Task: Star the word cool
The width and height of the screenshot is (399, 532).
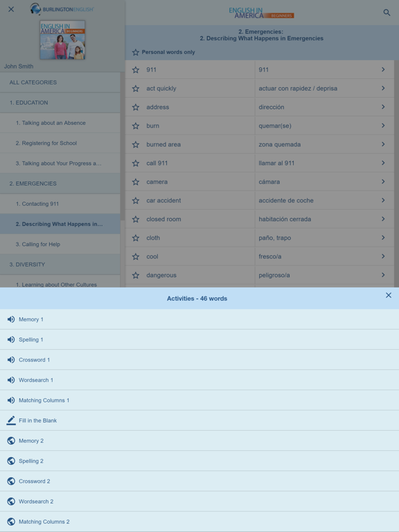Action: [x=136, y=256]
